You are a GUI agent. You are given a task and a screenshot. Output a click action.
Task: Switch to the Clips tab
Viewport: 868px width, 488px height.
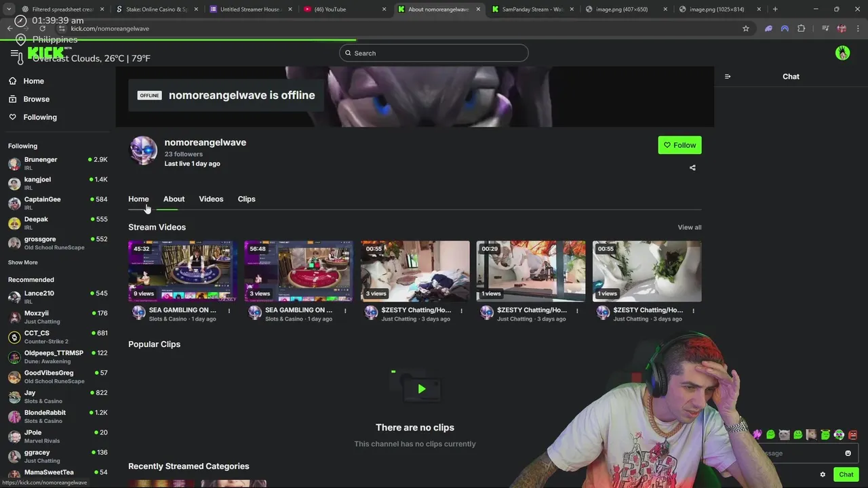tap(246, 199)
